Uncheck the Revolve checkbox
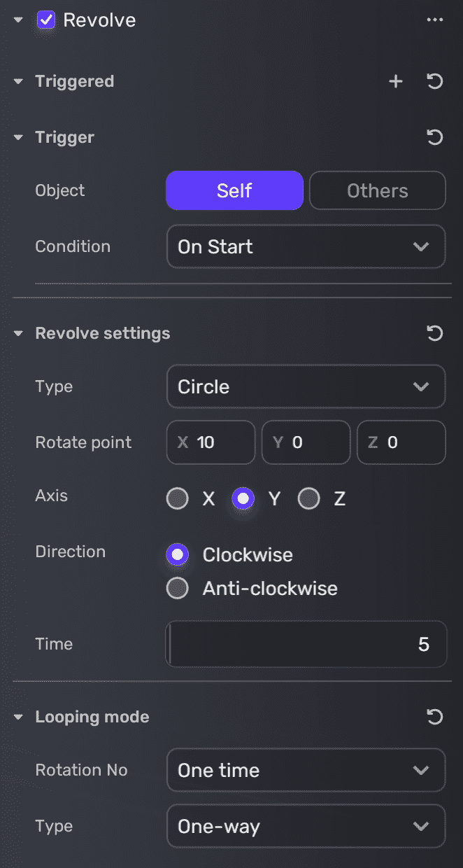This screenshot has width=463, height=868. pos(46,20)
